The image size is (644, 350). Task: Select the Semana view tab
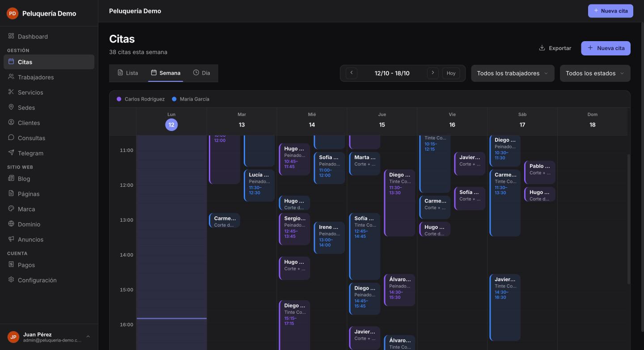[x=165, y=73]
